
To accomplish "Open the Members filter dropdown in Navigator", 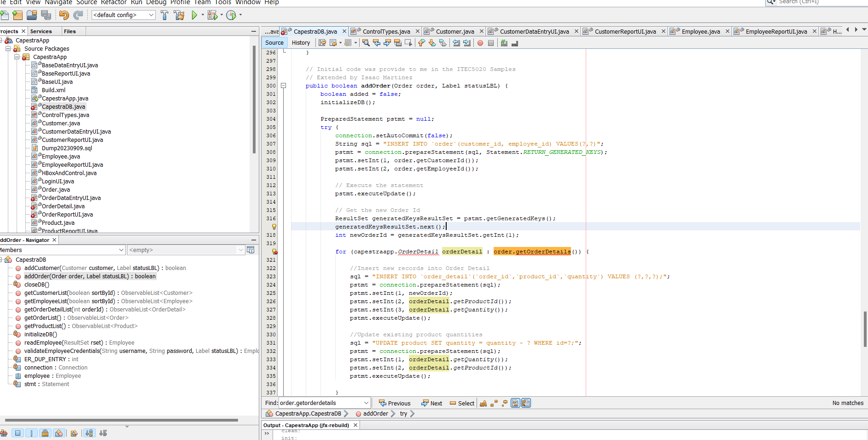I will pyautogui.click(x=62, y=250).
